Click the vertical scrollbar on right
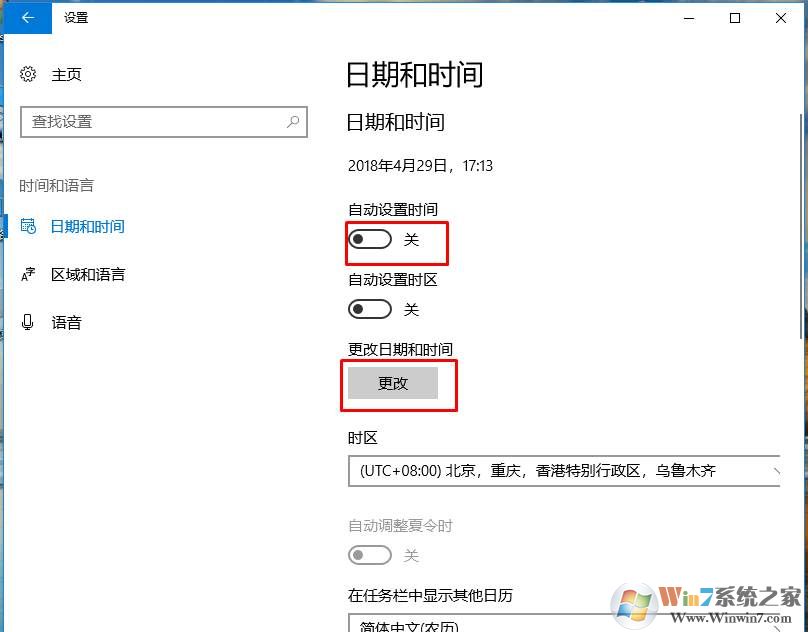 tap(803, 226)
